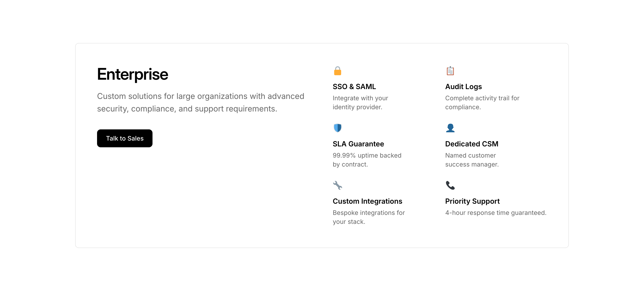Click the 99.99% uptime description text
Viewport: 644px width, 291px height.
367,160
